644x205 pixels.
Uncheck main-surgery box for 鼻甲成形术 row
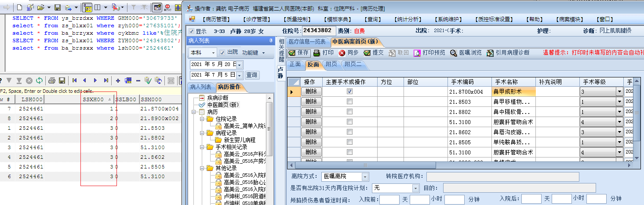349,92
